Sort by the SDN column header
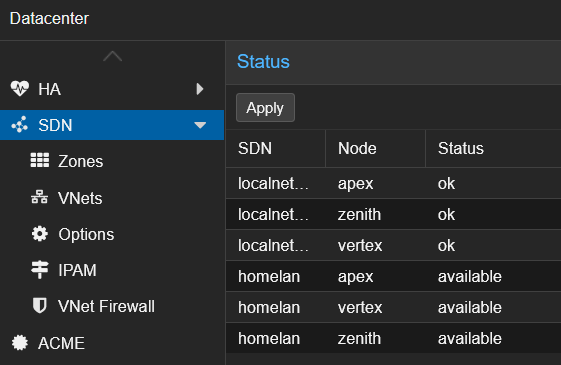The image size is (561, 365). coord(275,148)
